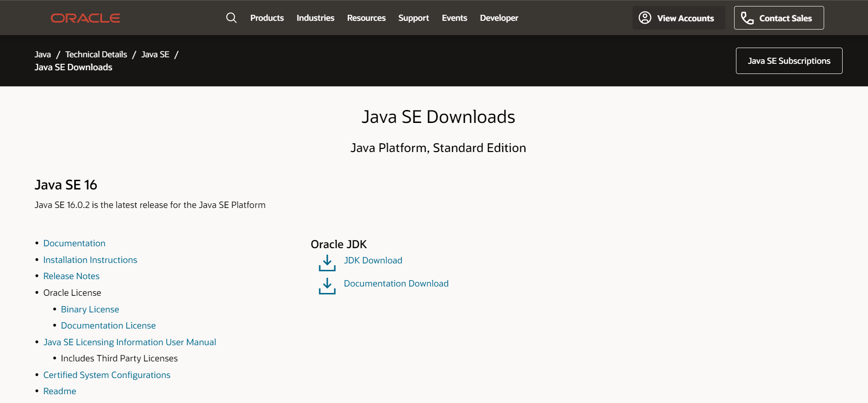
Task: Open the Installation Instructions link
Action: (90, 260)
